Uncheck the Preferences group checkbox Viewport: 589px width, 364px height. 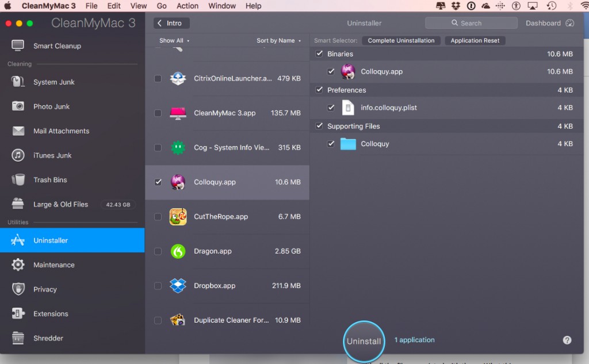click(x=319, y=89)
